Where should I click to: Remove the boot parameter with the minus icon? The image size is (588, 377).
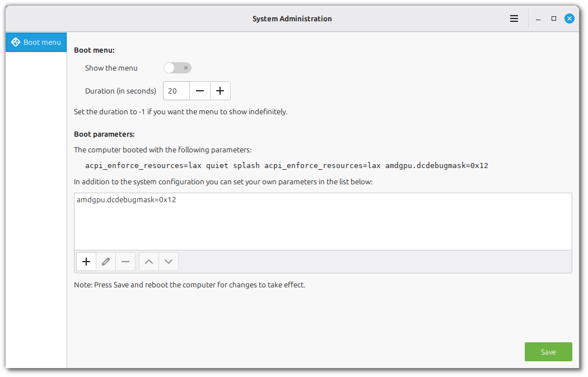[125, 261]
